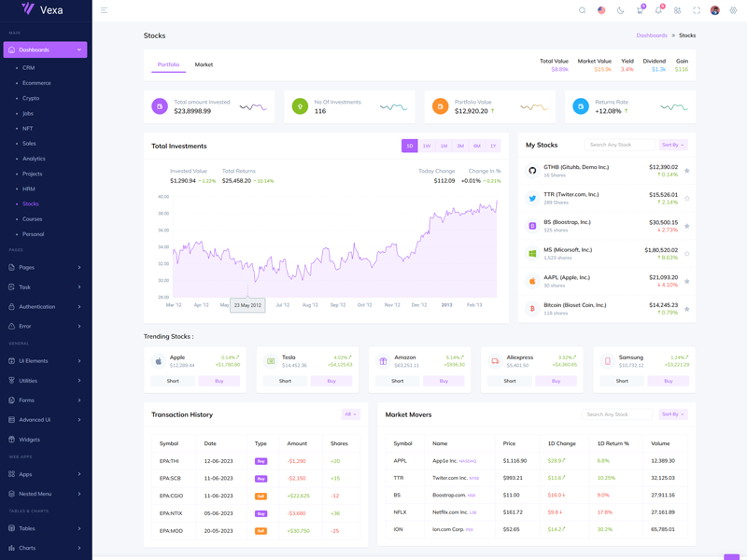Open the header search icon
This screenshot has height=560, width=747.
(583, 10)
